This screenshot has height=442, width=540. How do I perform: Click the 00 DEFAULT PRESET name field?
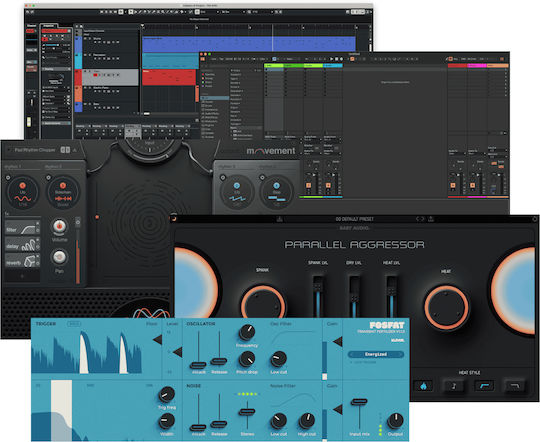[354, 219]
